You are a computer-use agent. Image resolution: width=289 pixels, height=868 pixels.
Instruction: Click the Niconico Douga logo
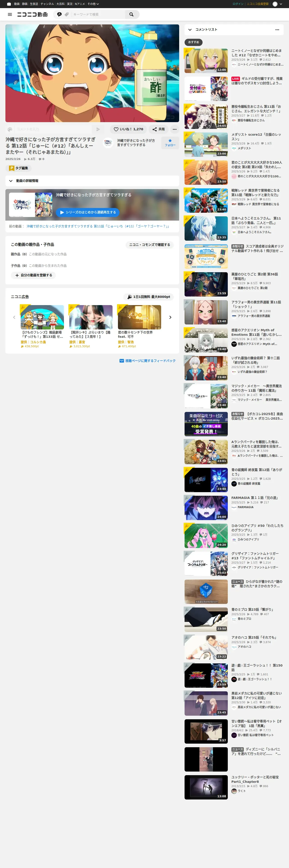point(32,14)
